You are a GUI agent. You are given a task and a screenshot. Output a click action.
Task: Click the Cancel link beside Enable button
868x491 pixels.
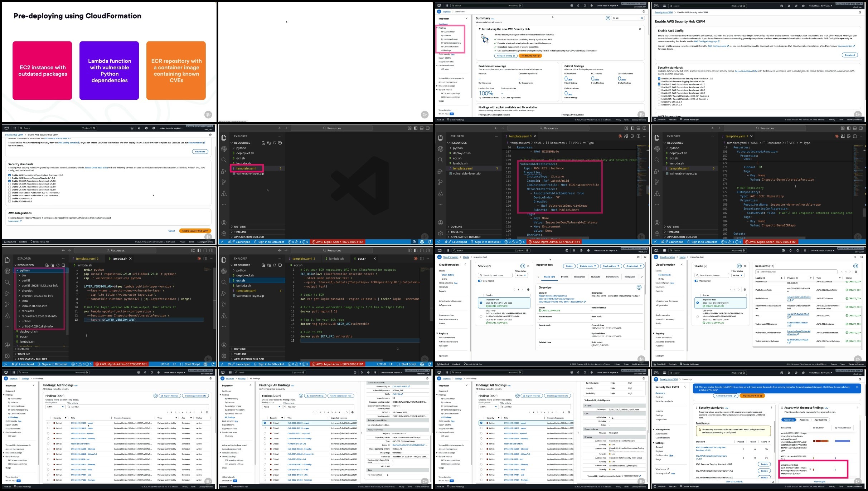point(171,231)
